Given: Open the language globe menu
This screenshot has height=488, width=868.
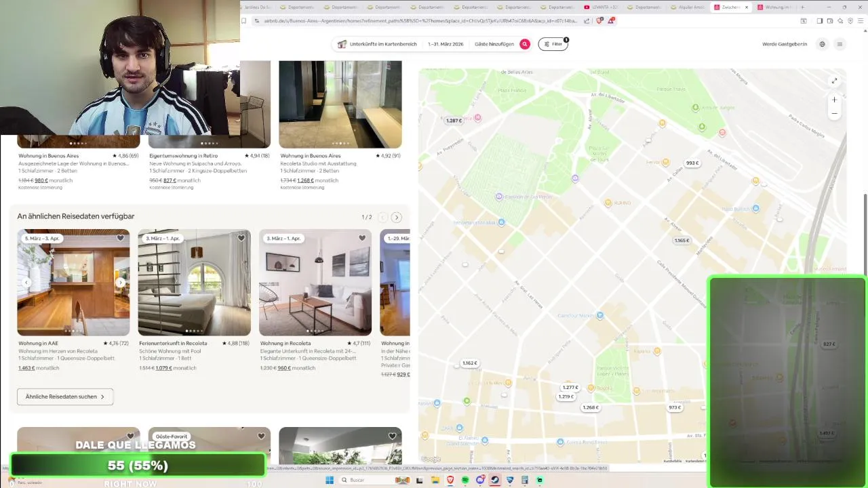Looking at the screenshot, I should click(822, 44).
